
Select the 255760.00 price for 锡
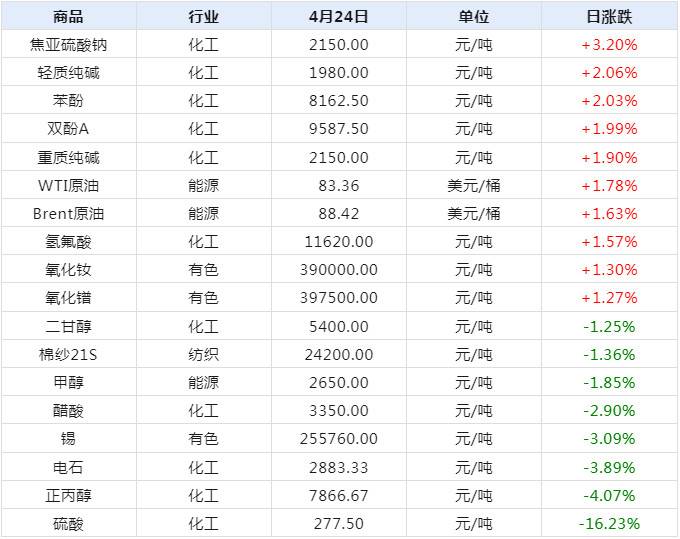click(339, 438)
